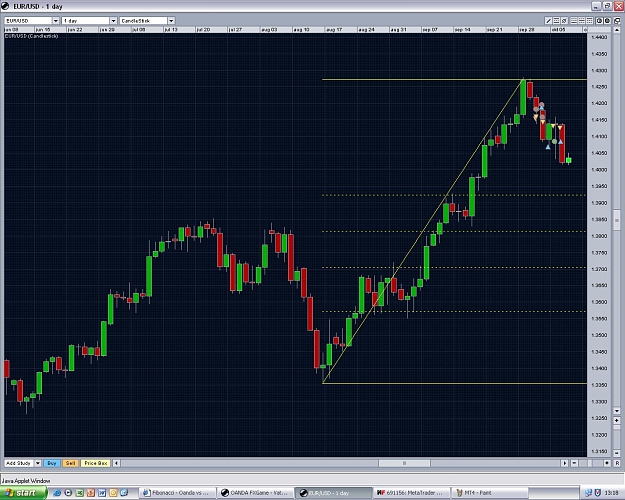Choose the solid horizontal lines grid option
Image resolution: width=625 pixels, height=500 pixels.
tap(574, 21)
